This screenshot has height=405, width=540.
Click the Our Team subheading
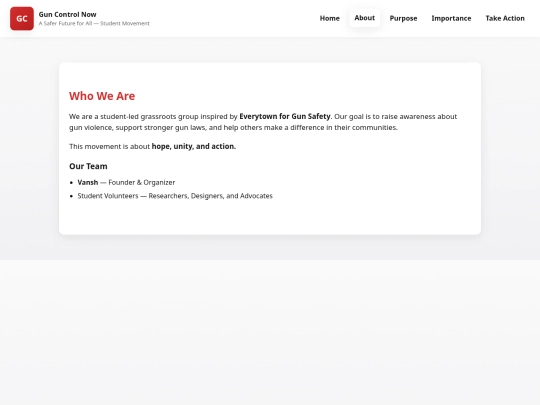(x=88, y=166)
